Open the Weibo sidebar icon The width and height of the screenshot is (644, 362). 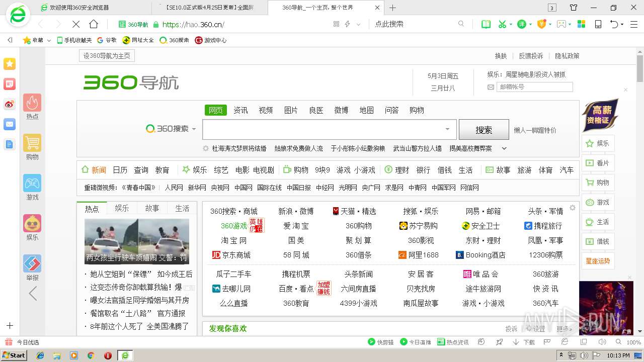(x=10, y=104)
